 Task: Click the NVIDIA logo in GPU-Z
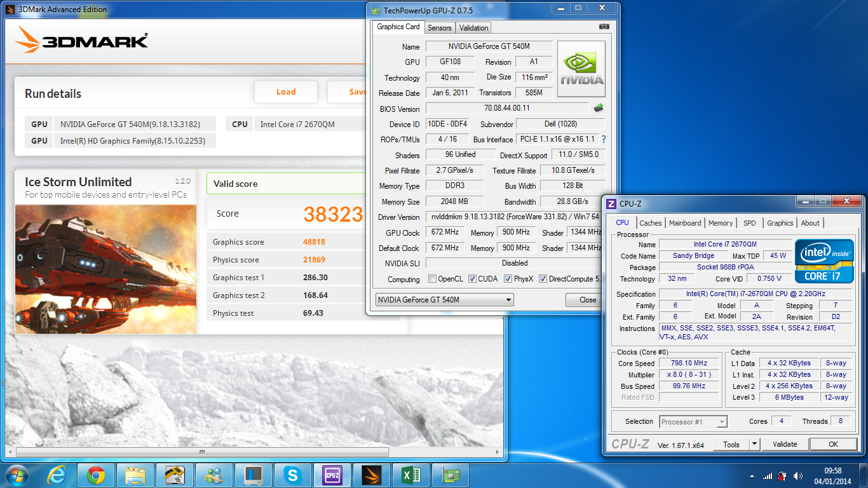click(x=581, y=69)
